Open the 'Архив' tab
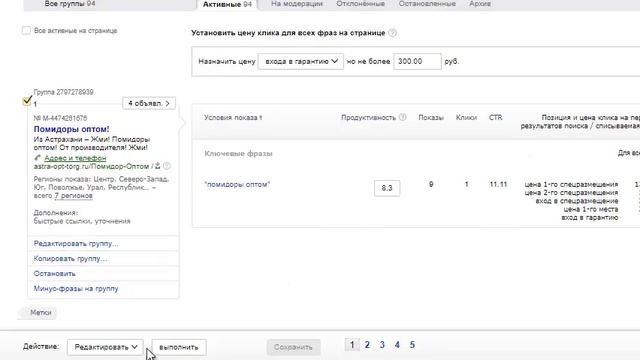 pos(480,4)
